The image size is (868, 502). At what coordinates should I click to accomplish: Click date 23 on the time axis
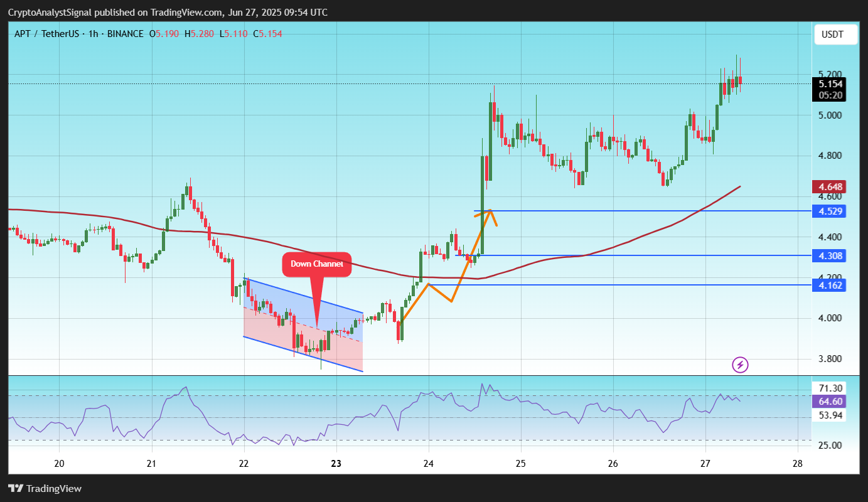click(336, 464)
